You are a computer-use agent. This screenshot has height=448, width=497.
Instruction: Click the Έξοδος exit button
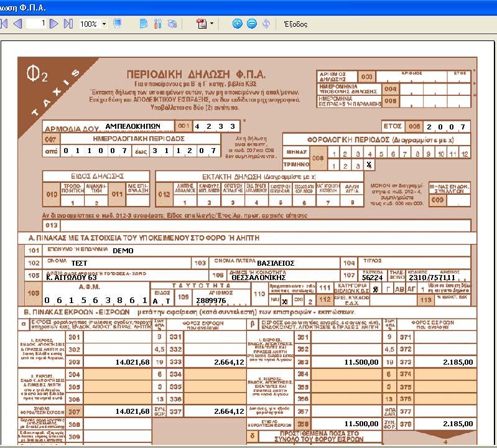[x=295, y=24]
